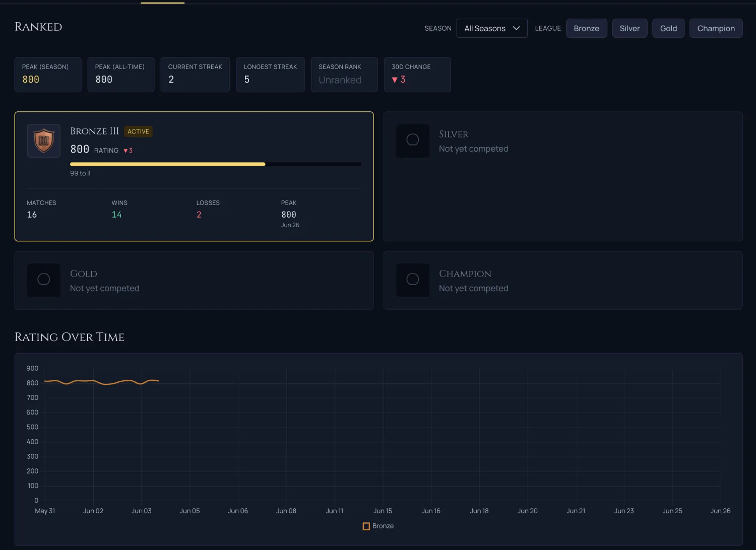Click the Champion league placeholder icon
Viewport: 756px width, 550px height.
click(413, 280)
